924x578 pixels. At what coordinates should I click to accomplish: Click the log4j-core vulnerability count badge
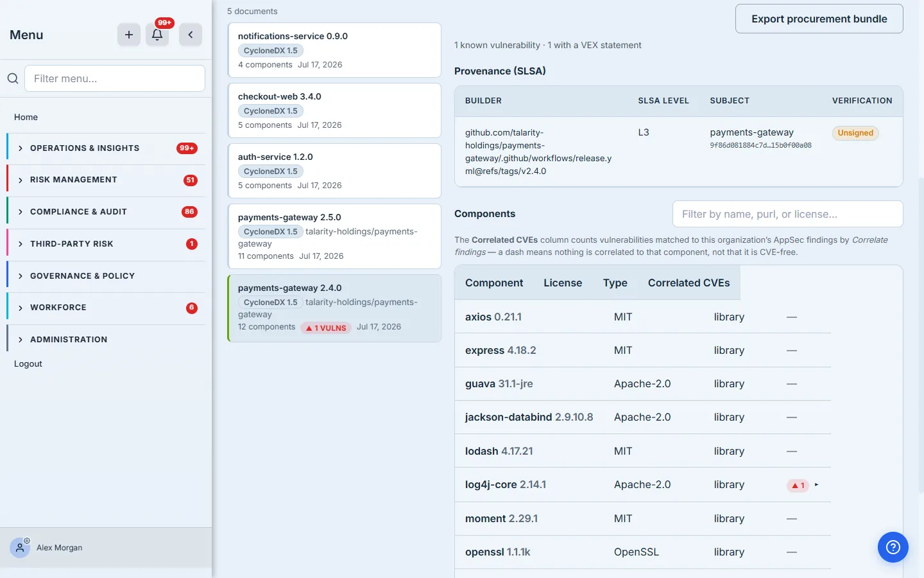click(798, 486)
